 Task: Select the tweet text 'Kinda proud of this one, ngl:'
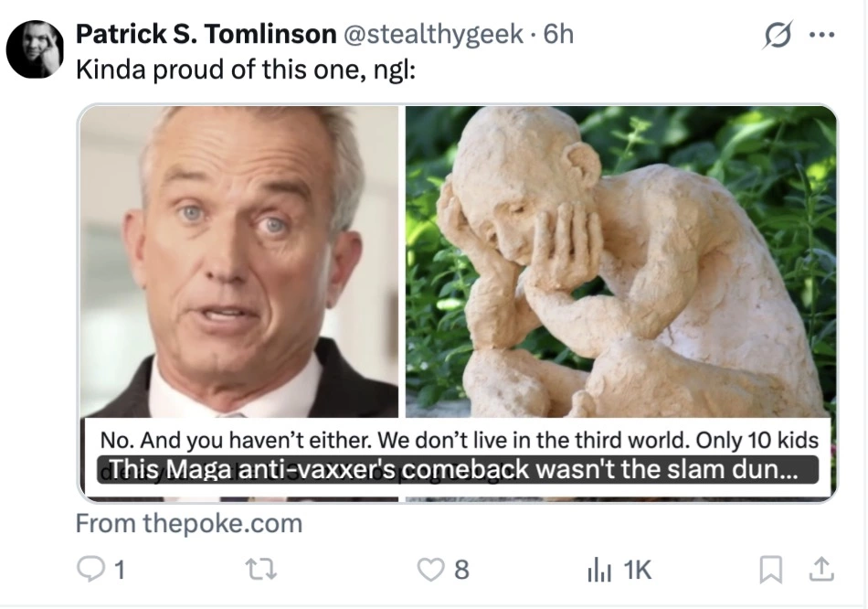click(245, 69)
